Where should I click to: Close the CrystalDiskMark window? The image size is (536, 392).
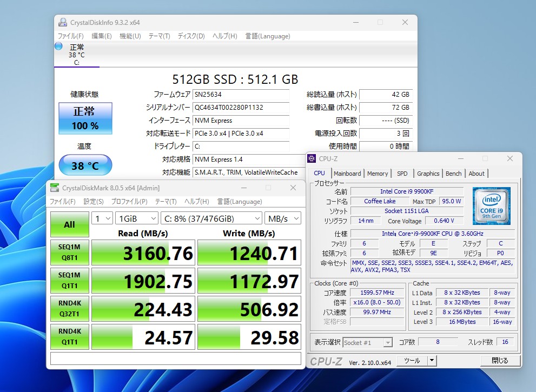point(293,188)
